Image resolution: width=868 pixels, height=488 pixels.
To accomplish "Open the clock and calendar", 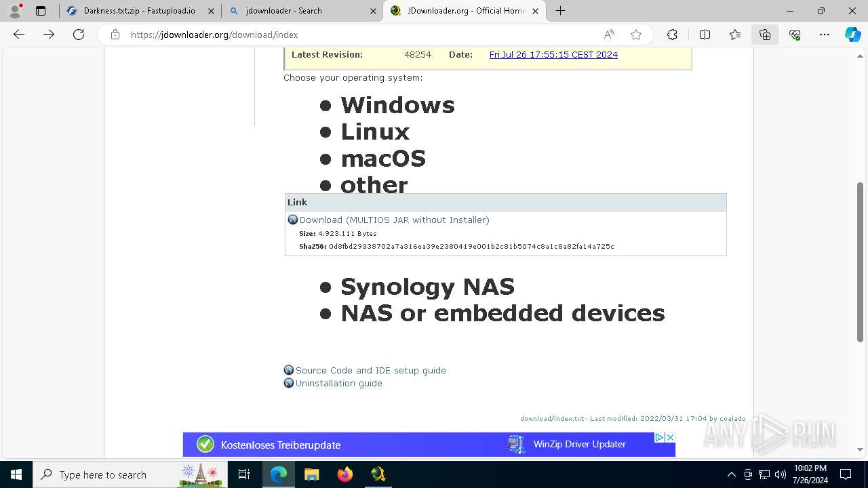I will (810, 474).
